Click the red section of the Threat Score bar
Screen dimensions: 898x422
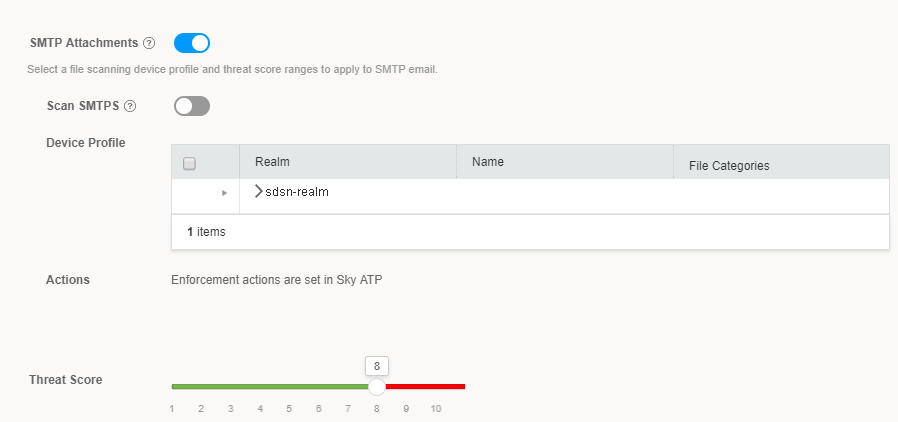tap(426, 386)
